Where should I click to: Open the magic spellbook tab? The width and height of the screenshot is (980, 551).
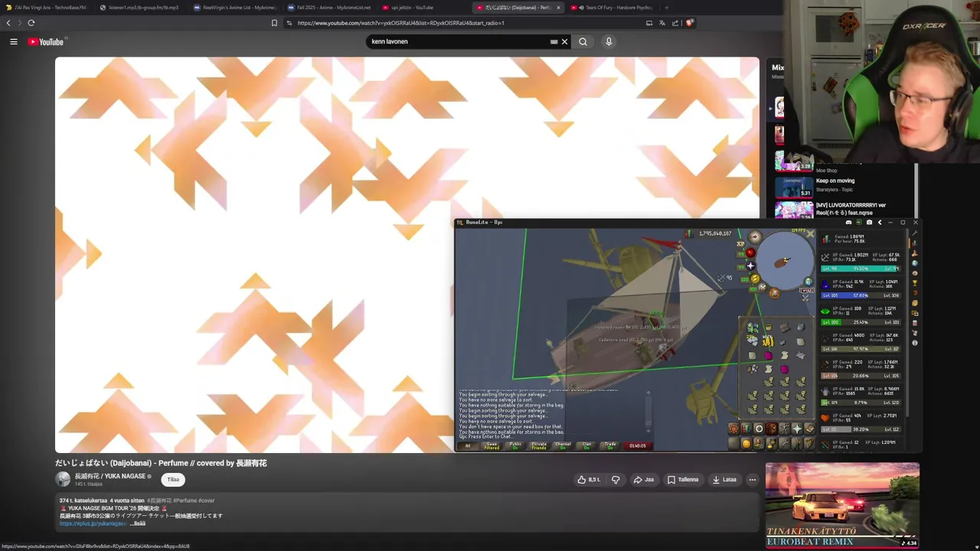point(809,429)
